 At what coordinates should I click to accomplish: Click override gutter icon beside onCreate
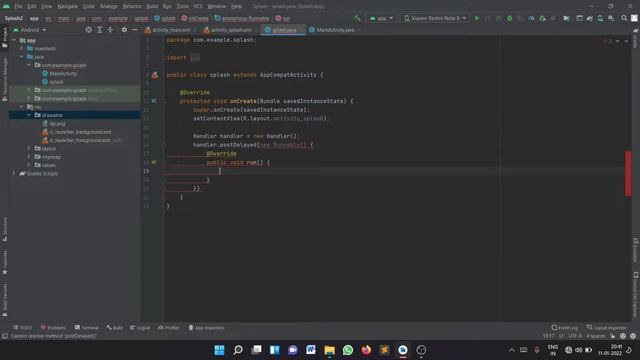pyautogui.click(x=154, y=101)
